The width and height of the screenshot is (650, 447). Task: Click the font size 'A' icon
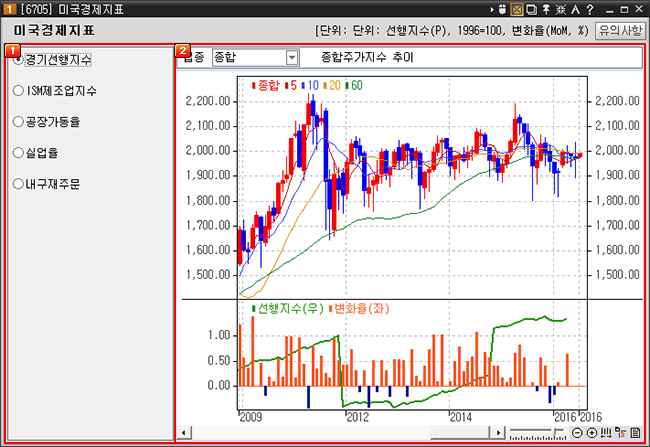pyautogui.click(x=575, y=9)
